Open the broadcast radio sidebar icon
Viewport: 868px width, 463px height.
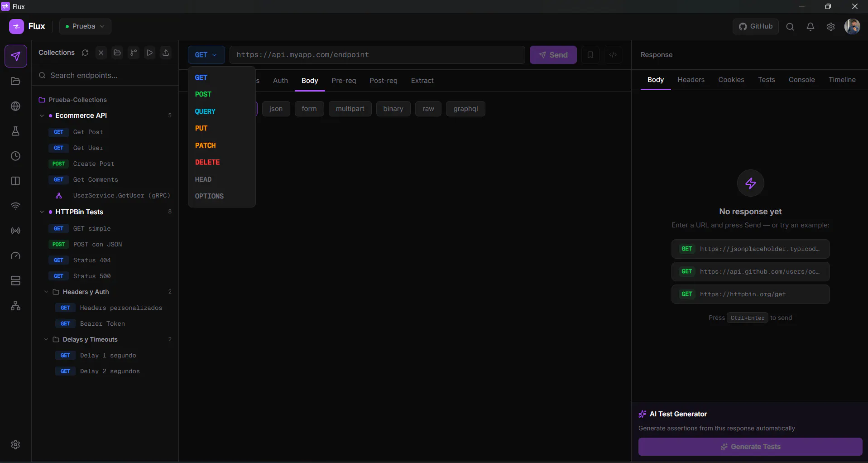coord(16,231)
